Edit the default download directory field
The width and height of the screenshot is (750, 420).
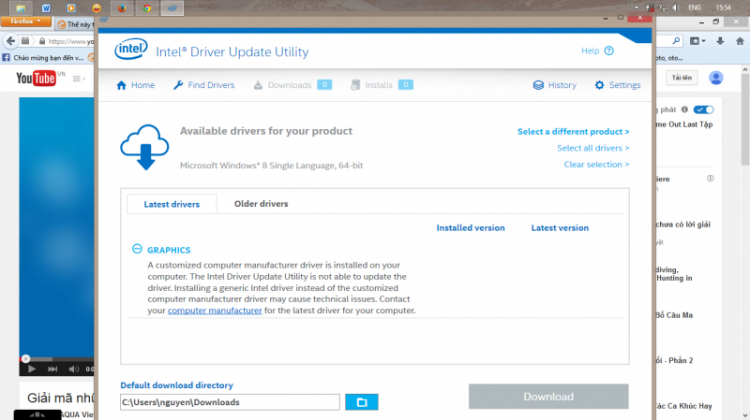pyautogui.click(x=230, y=402)
